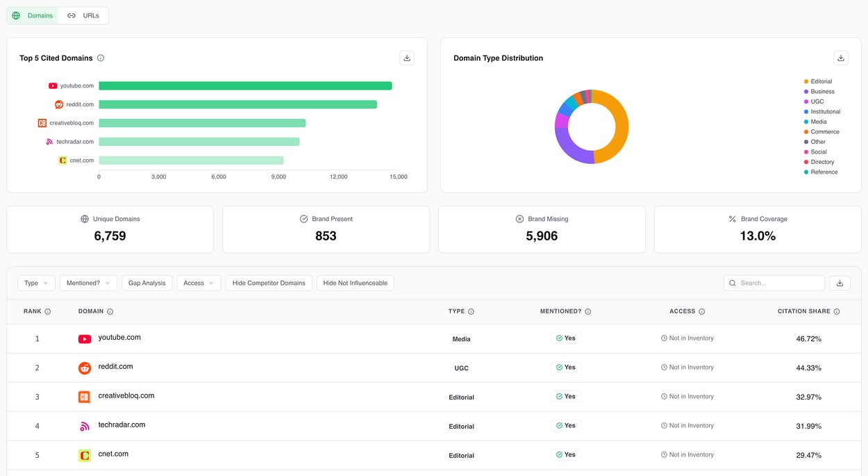Click the Brand Missing x icon

tap(519, 219)
